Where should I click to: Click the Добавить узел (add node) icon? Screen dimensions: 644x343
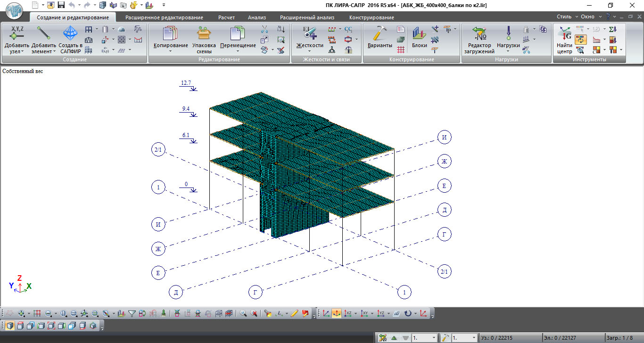(17, 33)
